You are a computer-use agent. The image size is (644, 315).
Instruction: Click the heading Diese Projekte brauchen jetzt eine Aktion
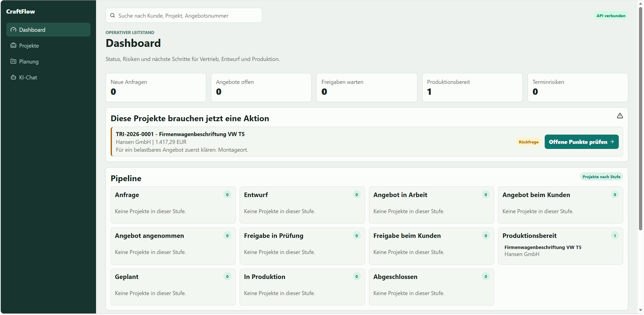click(190, 119)
